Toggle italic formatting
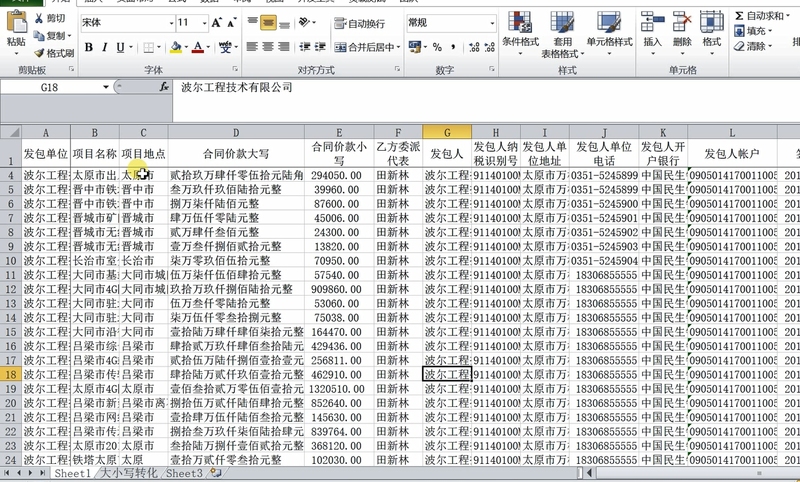The width and height of the screenshot is (800, 482). pyautogui.click(x=104, y=47)
